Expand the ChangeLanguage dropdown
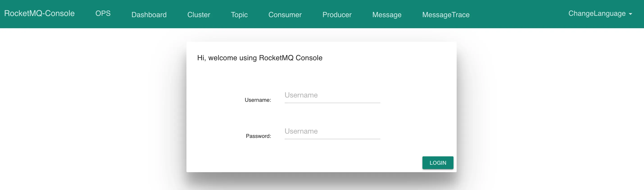 click(600, 13)
